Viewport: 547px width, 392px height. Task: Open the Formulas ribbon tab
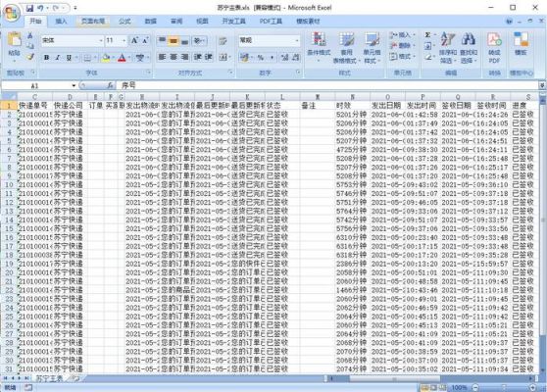point(124,22)
